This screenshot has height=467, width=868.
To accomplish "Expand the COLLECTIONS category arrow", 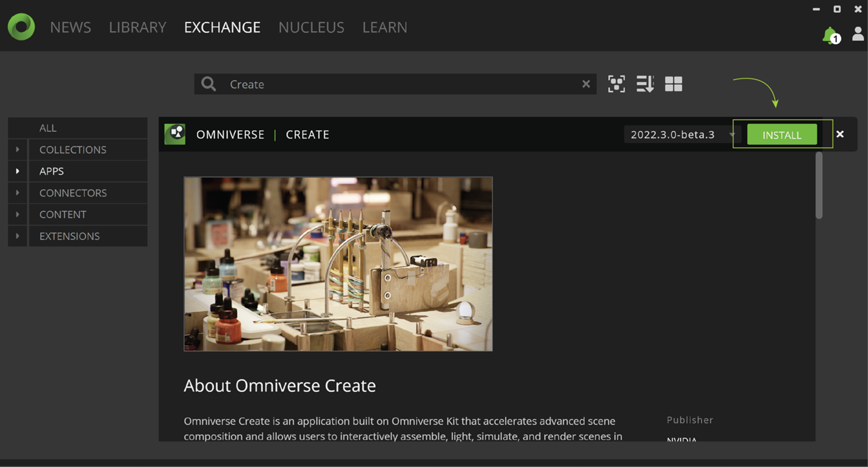I will pyautogui.click(x=18, y=150).
